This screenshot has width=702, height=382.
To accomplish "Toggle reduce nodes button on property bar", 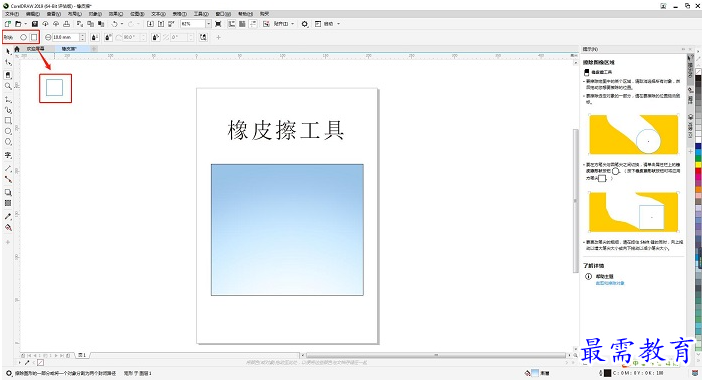I will pos(203,37).
